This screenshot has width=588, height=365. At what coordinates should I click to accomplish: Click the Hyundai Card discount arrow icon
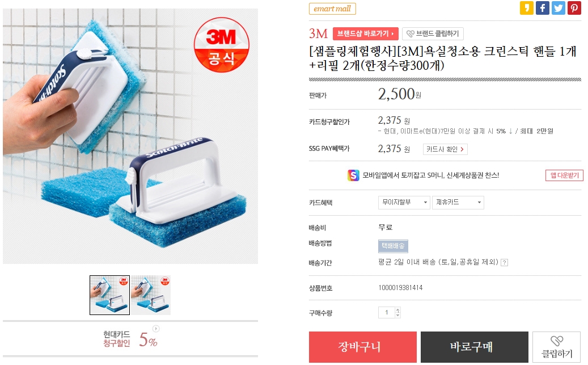coord(156,329)
